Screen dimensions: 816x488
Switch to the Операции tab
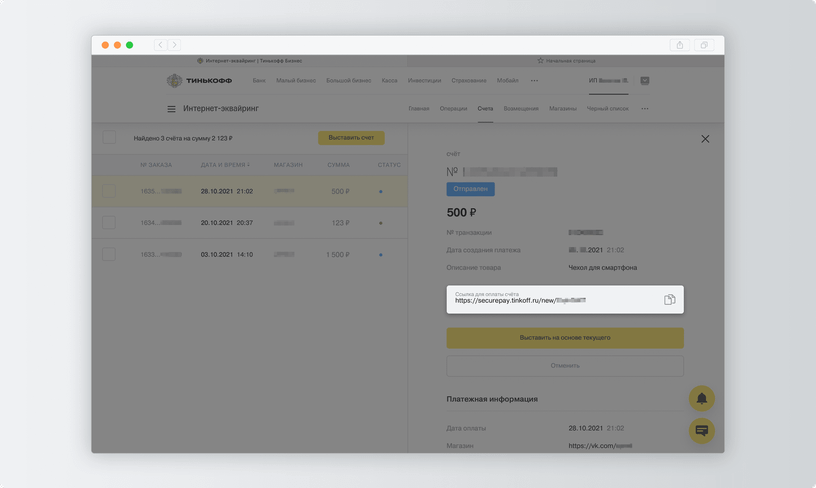[x=453, y=108]
